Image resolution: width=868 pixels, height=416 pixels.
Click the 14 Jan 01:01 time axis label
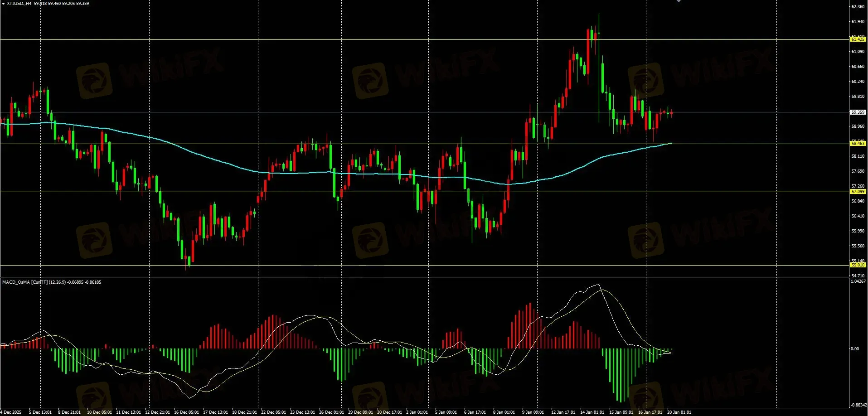click(592, 412)
